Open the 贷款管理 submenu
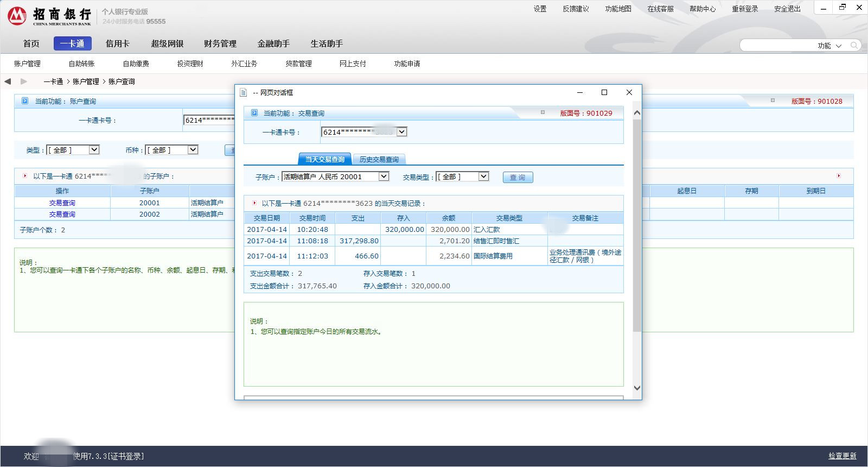This screenshot has width=868, height=467. pyautogui.click(x=298, y=64)
